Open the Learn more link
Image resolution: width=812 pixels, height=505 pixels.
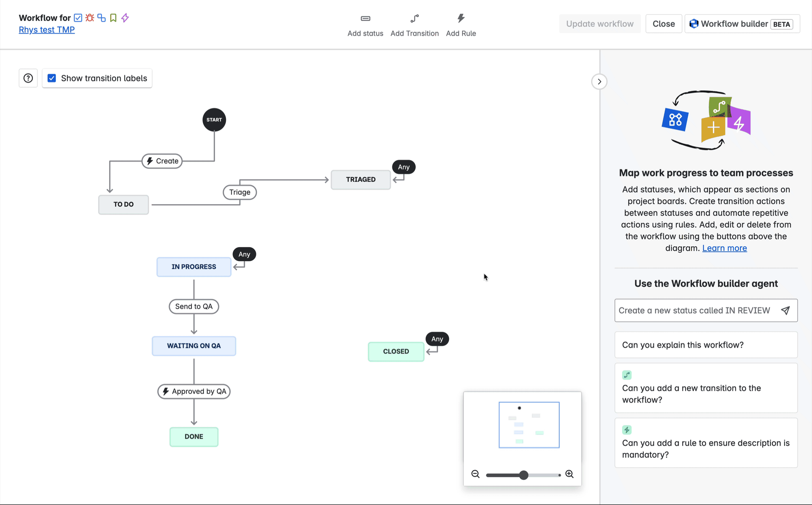coord(725,248)
